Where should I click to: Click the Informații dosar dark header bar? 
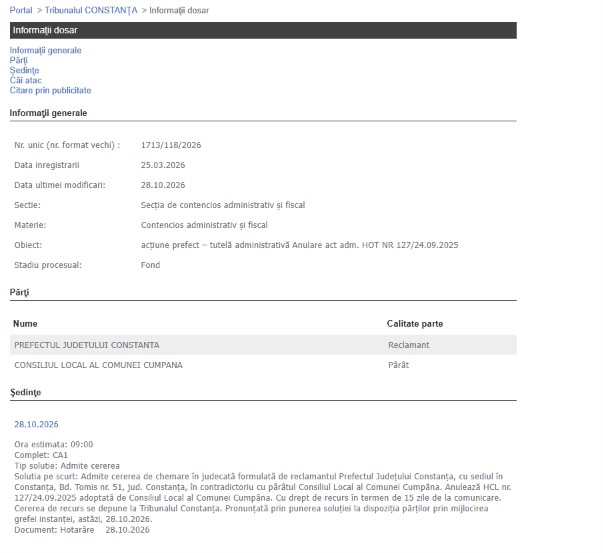pyautogui.click(x=263, y=30)
